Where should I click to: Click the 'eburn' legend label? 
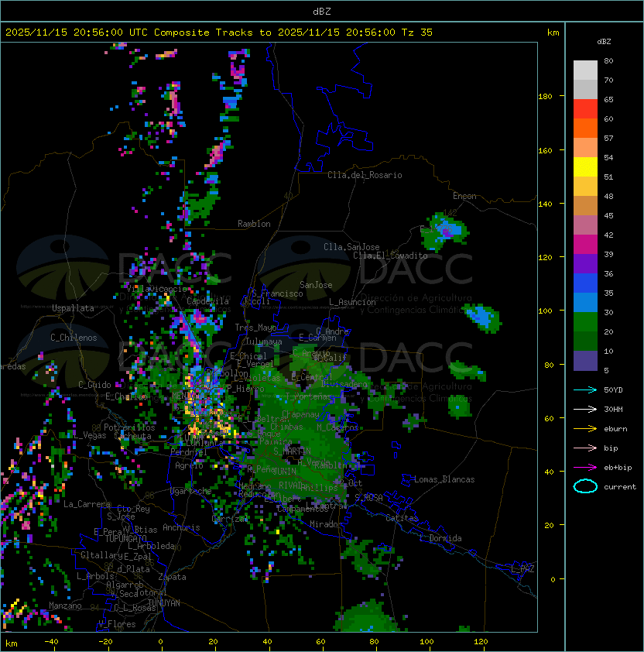(615, 429)
